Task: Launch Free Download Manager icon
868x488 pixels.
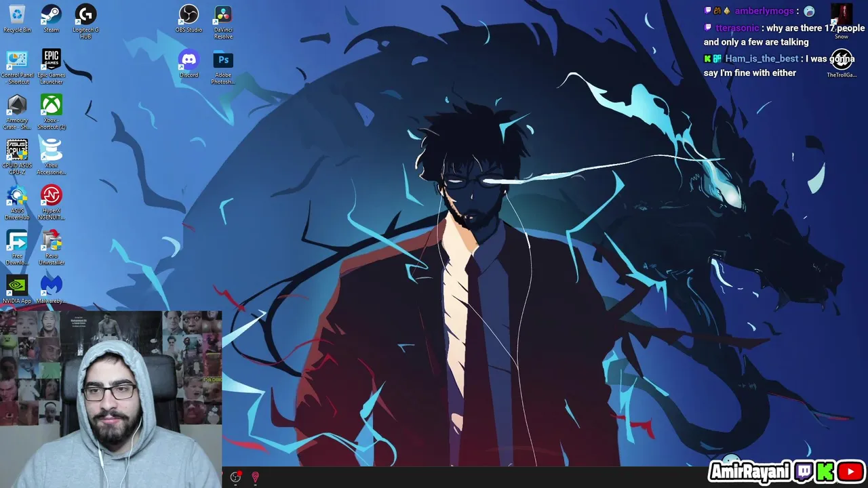Action: [17, 248]
